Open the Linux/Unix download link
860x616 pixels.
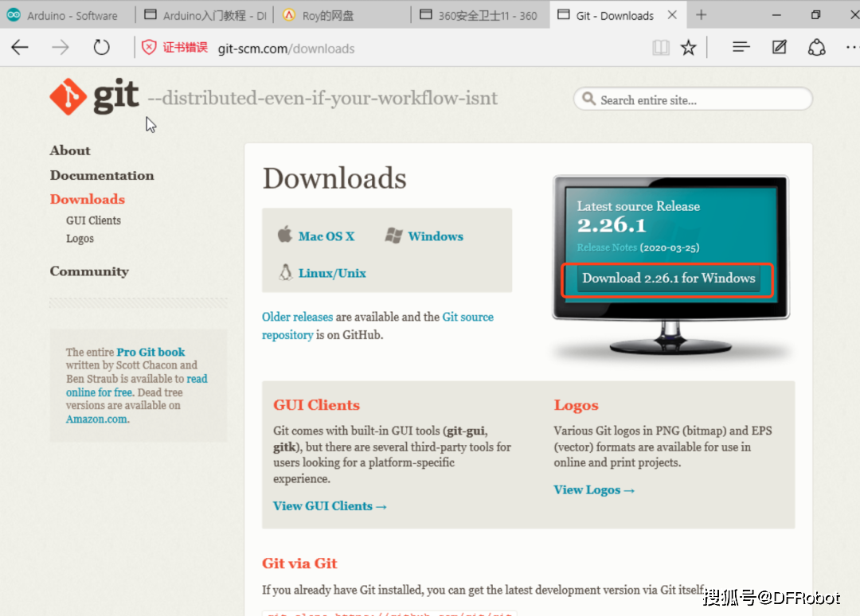coord(332,273)
